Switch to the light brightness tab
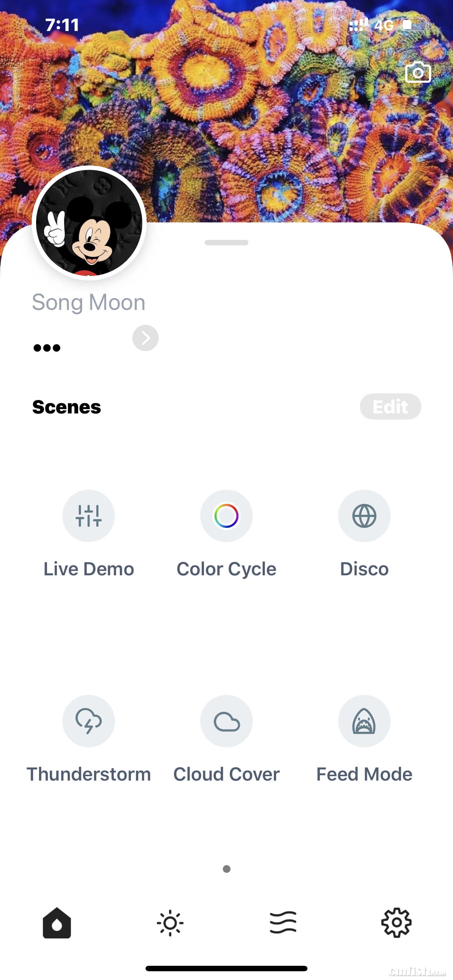The image size is (453, 980). pyautogui.click(x=170, y=922)
